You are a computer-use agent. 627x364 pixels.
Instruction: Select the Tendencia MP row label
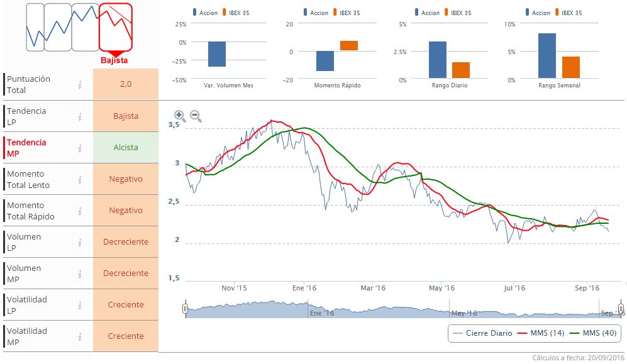(x=26, y=148)
